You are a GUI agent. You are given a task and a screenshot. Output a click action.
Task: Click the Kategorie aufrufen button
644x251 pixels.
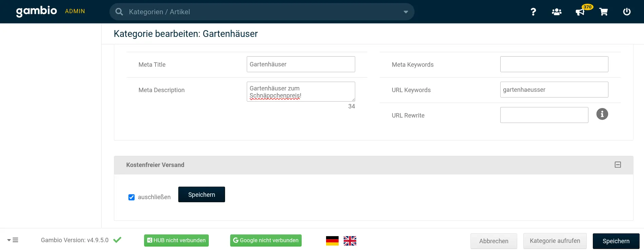pyautogui.click(x=555, y=241)
